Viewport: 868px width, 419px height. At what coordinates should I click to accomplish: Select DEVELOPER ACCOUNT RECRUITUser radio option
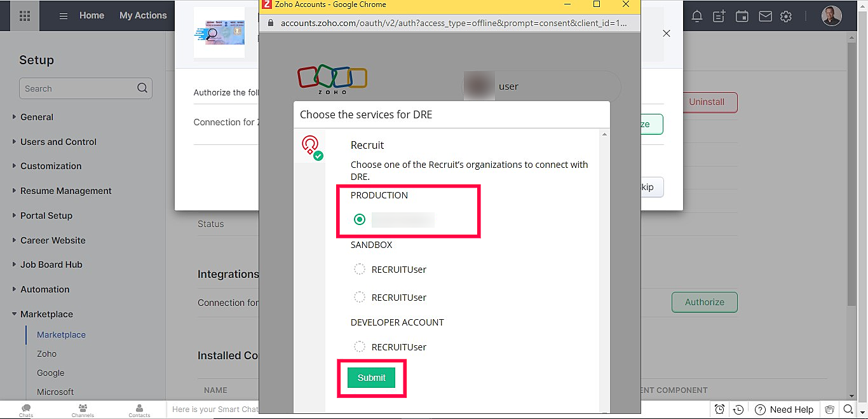point(360,347)
